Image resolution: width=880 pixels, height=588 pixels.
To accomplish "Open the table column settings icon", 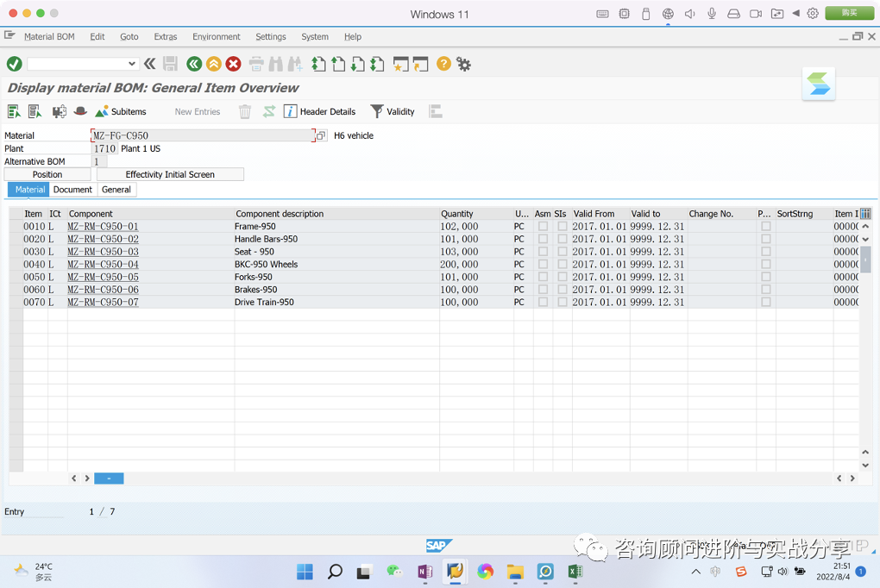I will [865, 214].
